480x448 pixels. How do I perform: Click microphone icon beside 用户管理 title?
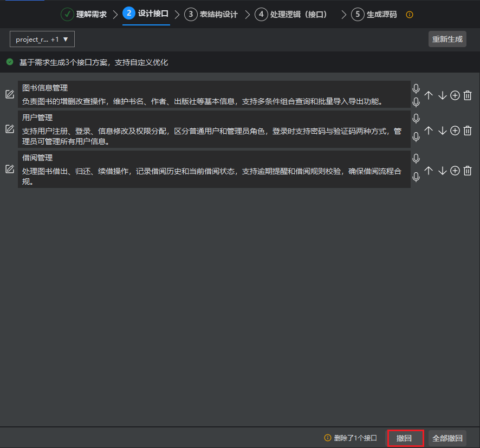click(416, 118)
